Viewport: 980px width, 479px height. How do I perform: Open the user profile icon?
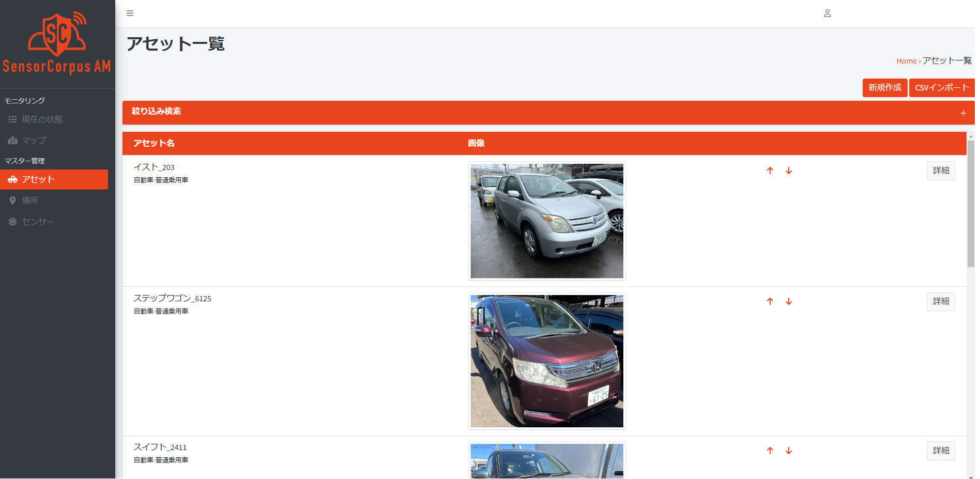[x=827, y=13]
